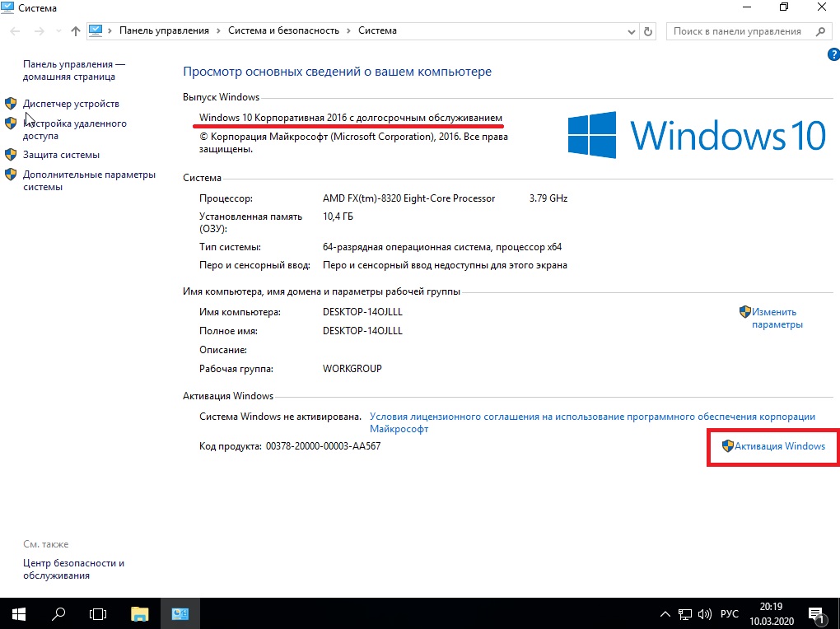Open taskbar Search
The height and width of the screenshot is (629, 840).
tap(58, 613)
